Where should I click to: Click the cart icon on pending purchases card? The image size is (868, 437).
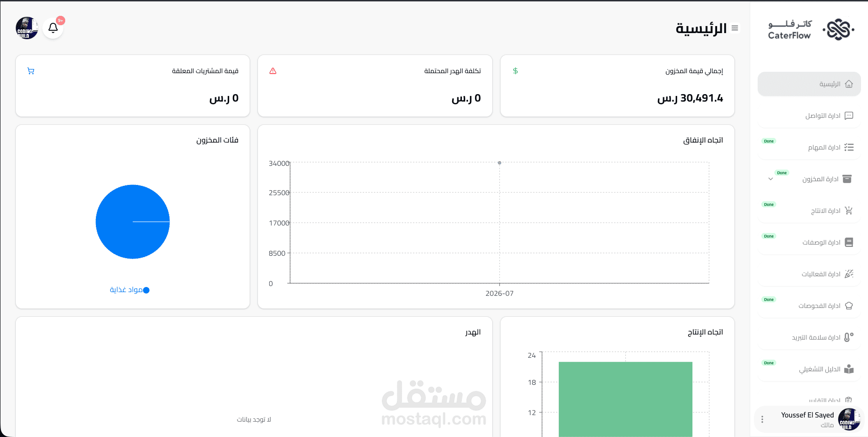click(31, 71)
